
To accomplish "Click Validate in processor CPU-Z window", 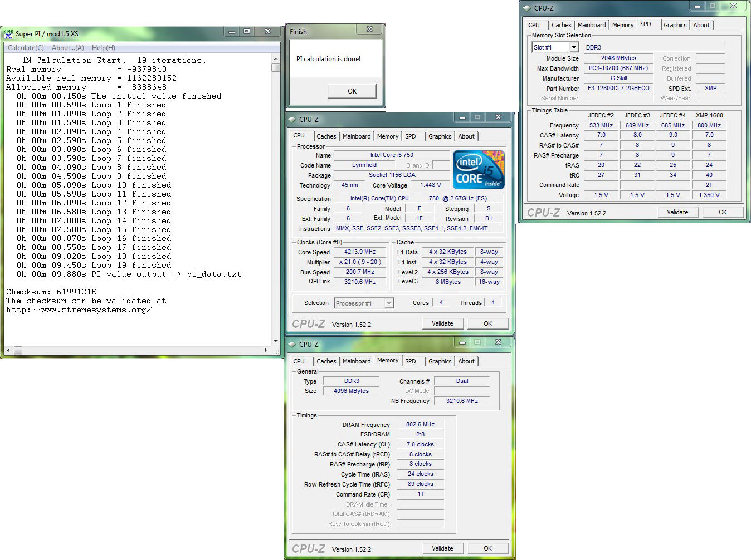I will 442,323.
